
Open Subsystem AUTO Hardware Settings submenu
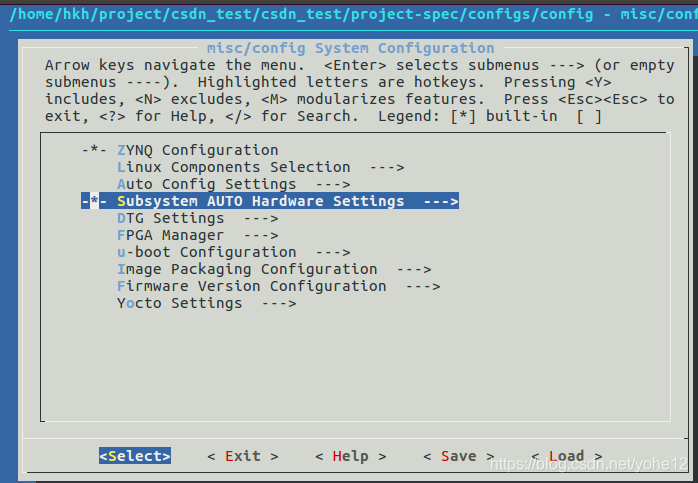[270, 201]
